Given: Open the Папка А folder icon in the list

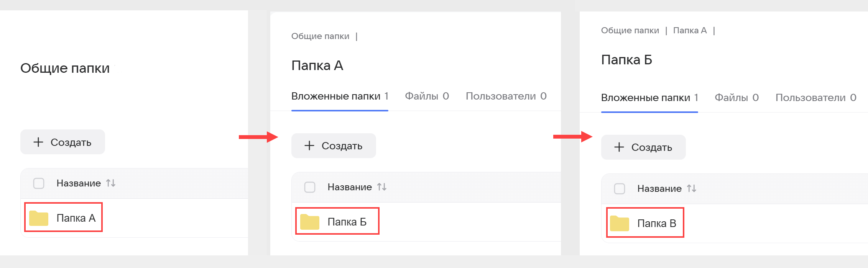Looking at the screenshot, I should [39, 218].
